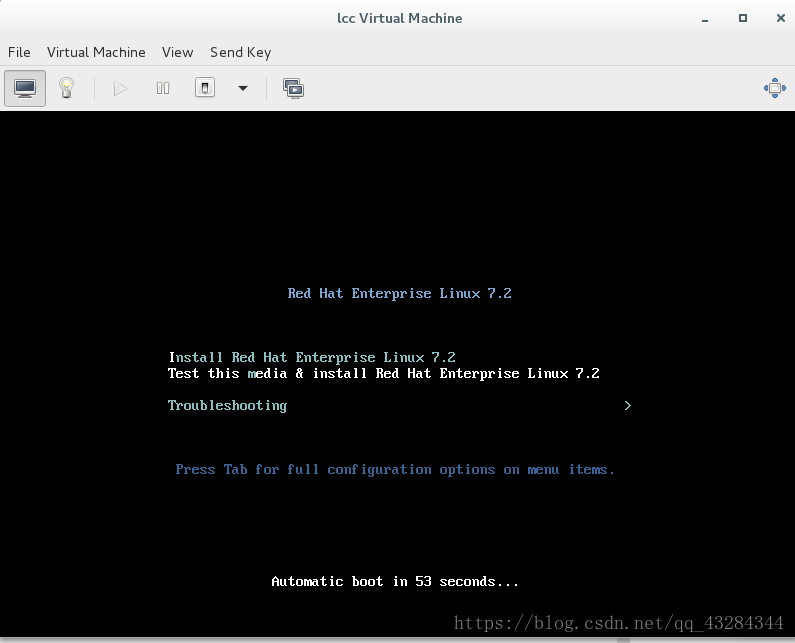Open the File menu
The height and width of the screenshot is (643, 795).
tap(19, 52)
